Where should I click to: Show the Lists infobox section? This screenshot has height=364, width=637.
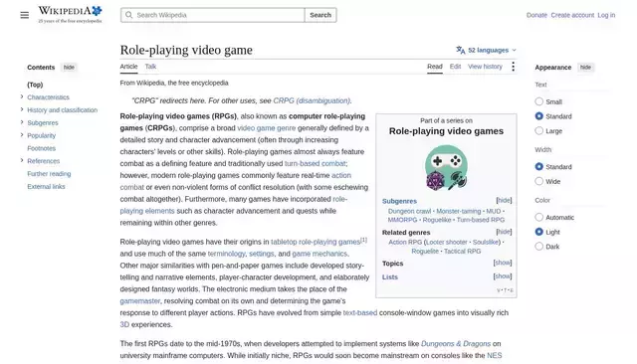click(503, 276)
